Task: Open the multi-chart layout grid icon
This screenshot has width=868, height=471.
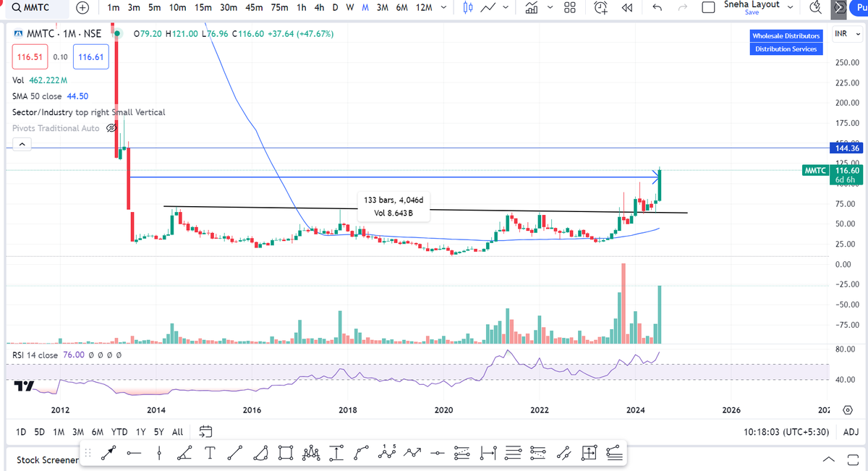Action: point(570,9)
